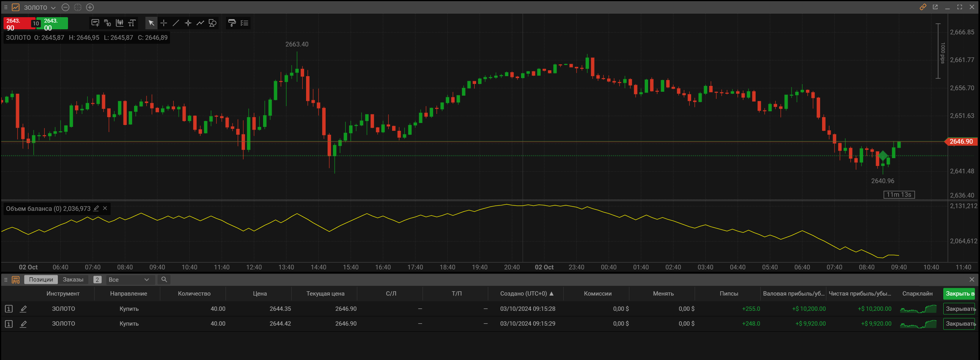Viewport: 980px width, 360px height.
Task: Click the Спарклайн column header
Action: [917, 294]
